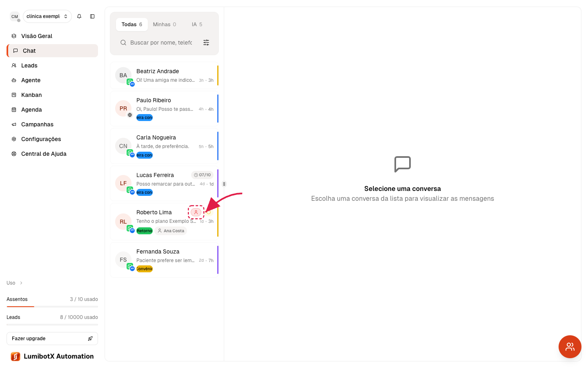The image size is (588, 368).
Task: Open the notifications bell icon
Action: click(79, 16)
